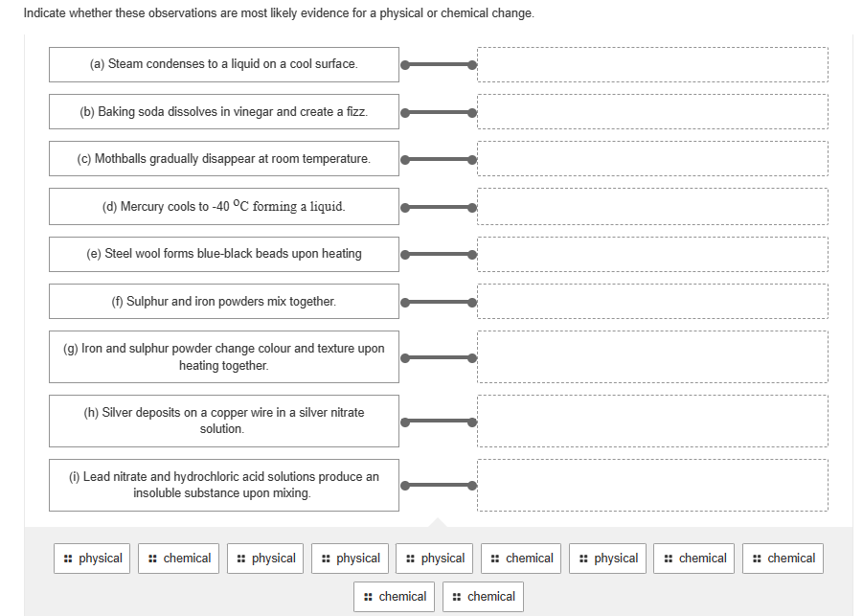Click the grip icon on the bottom-left chemical chip
The image size is (863, 616).
tap(368, 596)
